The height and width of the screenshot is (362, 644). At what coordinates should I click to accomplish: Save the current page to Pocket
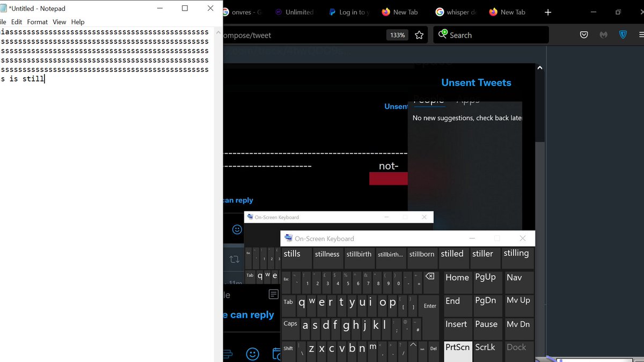(584, 34)
